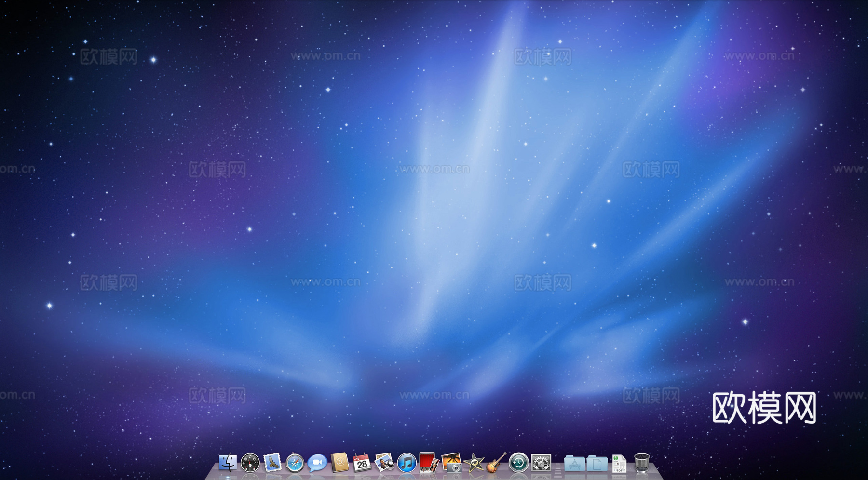Open iPhoto camera and picture icon

click(x=451, y=463)
